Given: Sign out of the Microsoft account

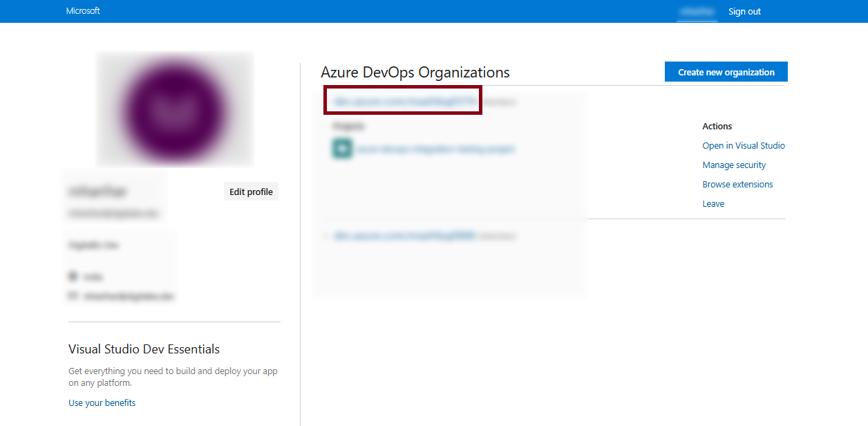Looking at the screenshot, I should [x=744, y=12].
